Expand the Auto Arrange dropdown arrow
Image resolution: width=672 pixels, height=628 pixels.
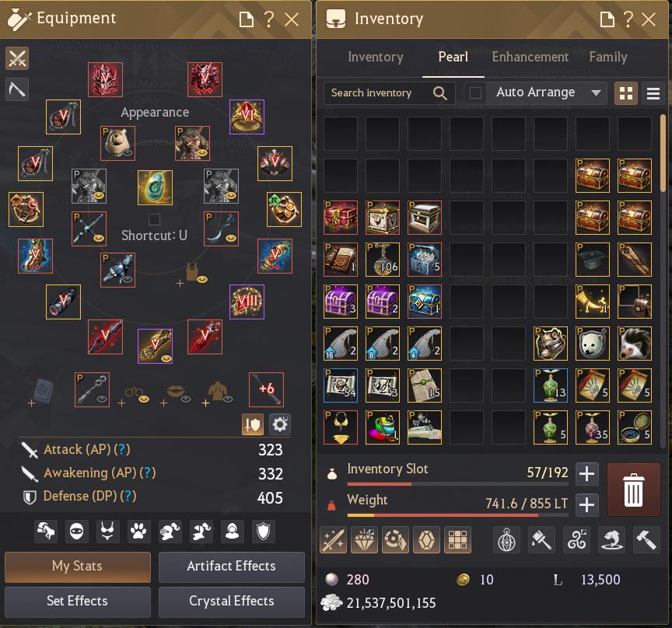(x=596, y=92)
